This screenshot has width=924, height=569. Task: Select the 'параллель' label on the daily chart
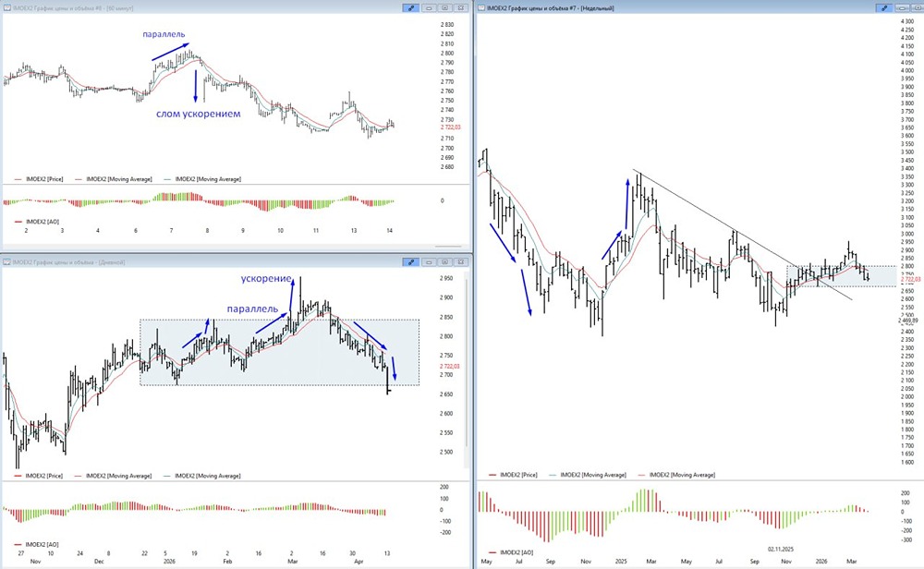click(252, 309)
